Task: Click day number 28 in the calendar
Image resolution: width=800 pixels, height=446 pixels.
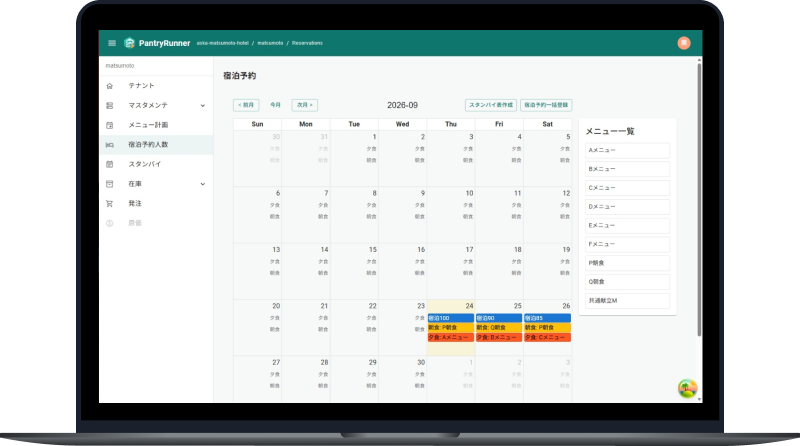Action: coord(324,362)
